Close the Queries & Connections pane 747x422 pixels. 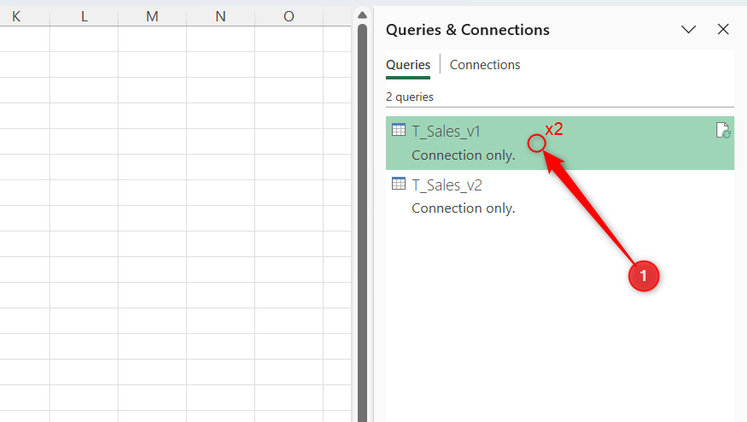click(723, 30)
